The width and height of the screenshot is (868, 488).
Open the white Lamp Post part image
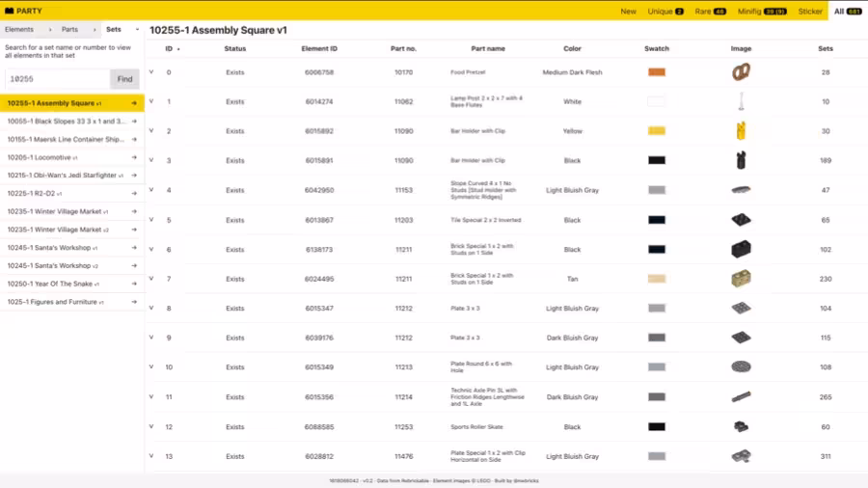click(741, 101)
